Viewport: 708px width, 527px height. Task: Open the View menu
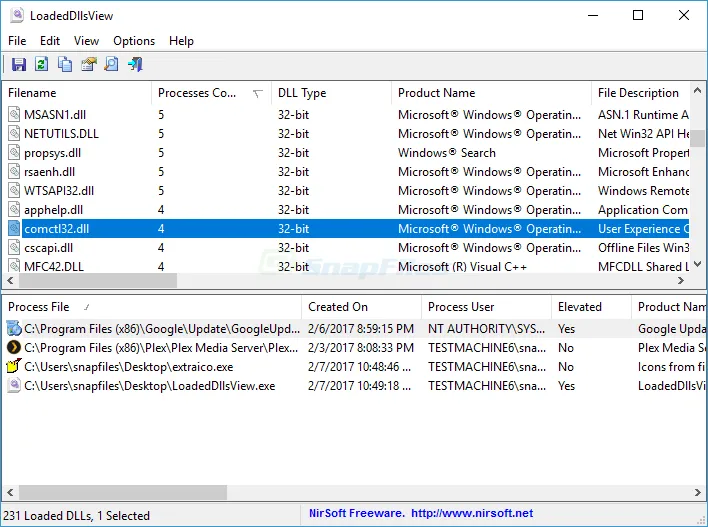[86, 41]
